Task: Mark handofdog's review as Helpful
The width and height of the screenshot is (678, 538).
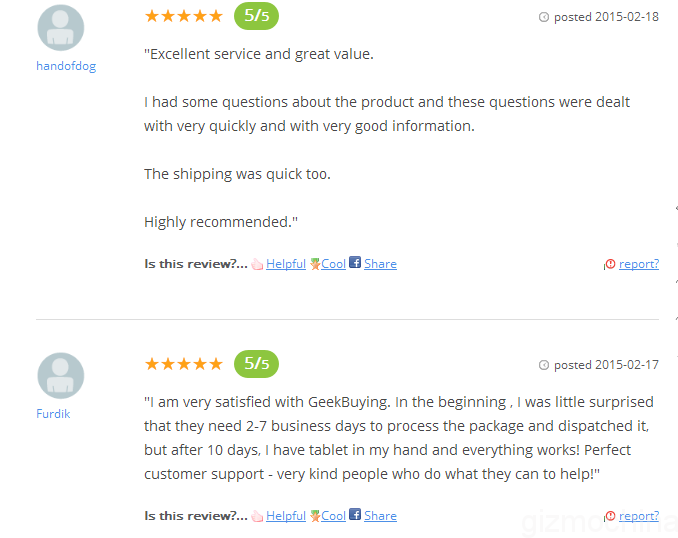Action: (285, 264)
